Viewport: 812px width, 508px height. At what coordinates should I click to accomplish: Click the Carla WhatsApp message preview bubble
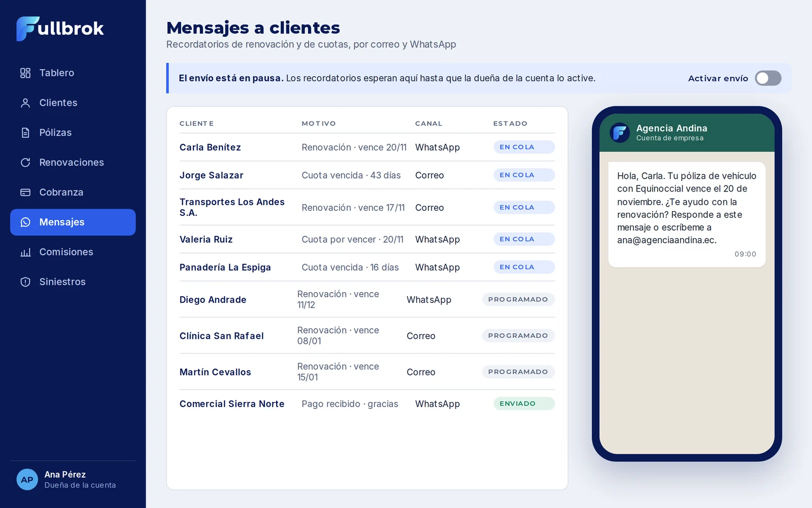(x=687, y=214)
